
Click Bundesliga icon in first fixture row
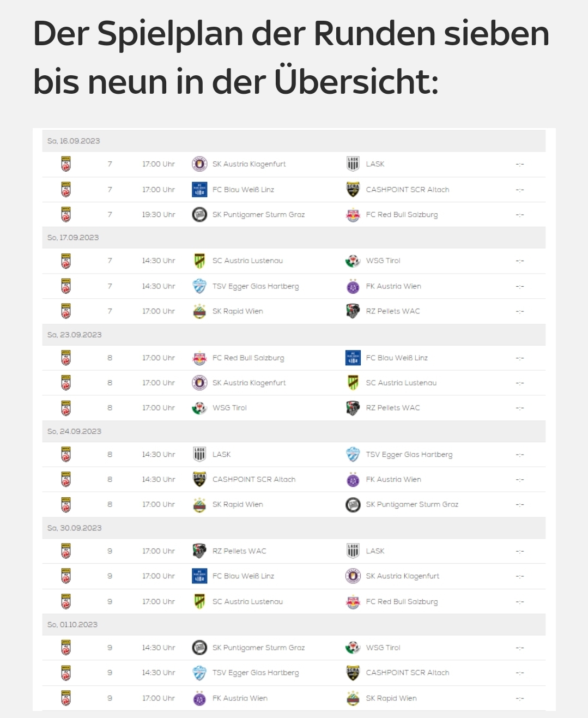click(x=66, y=164)
